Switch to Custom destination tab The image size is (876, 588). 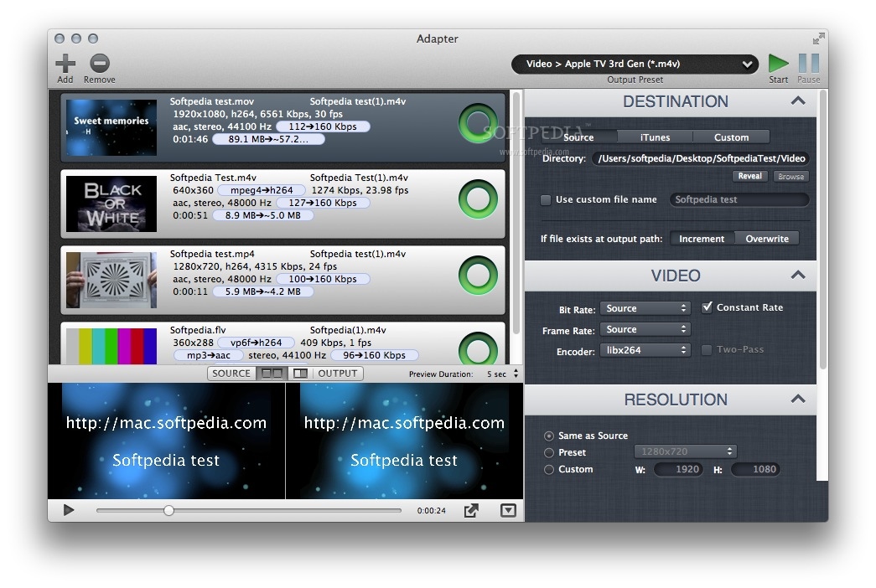coord(731,137)
